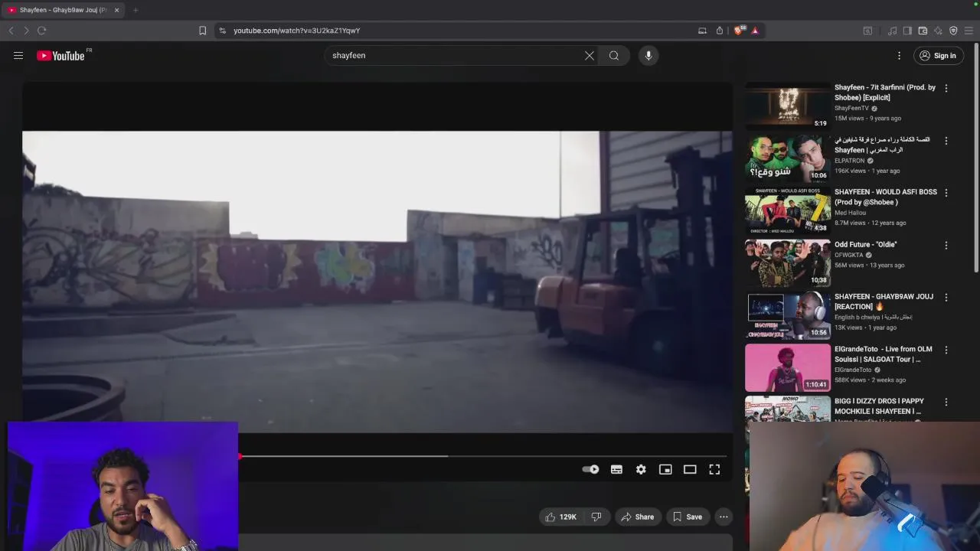Viewport: 980px width, 551px height.
Task: Open a new browser tab
Action: click(x=136, y=10)
